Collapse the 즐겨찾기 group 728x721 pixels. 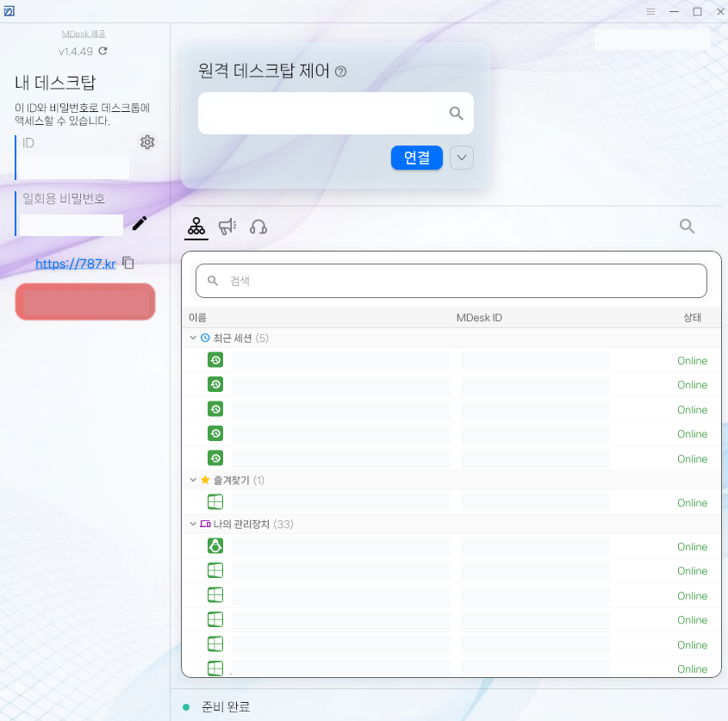[193, 480]
